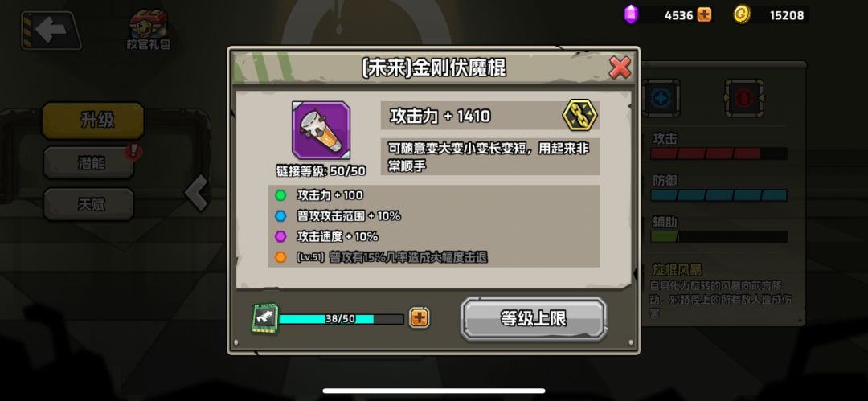Open the 天赋 tab
This screenshot has width=868, height=401.
pos(88,204)
